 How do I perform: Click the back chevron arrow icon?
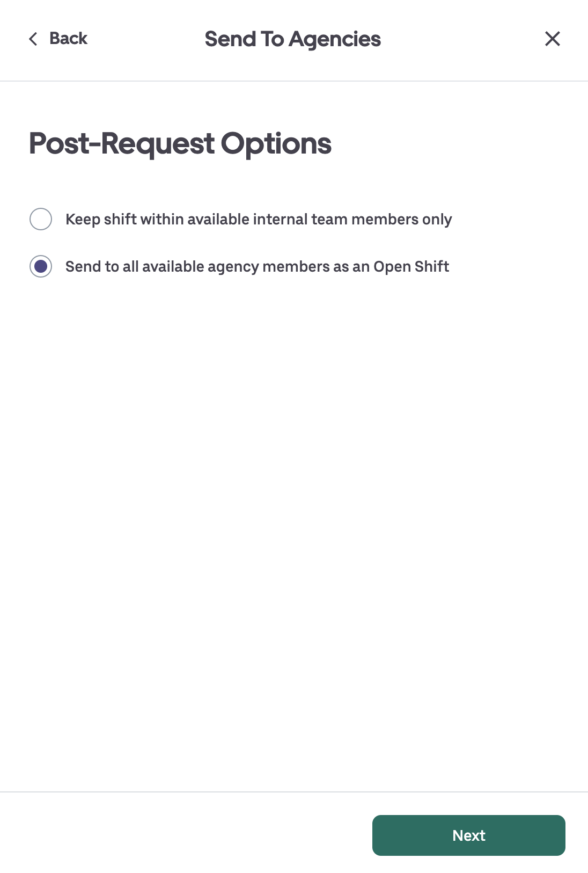33,39
